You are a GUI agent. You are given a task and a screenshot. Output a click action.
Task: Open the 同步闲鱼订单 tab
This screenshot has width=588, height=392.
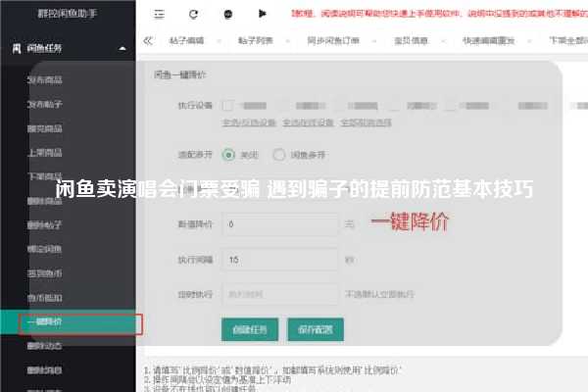coord(333,40)
